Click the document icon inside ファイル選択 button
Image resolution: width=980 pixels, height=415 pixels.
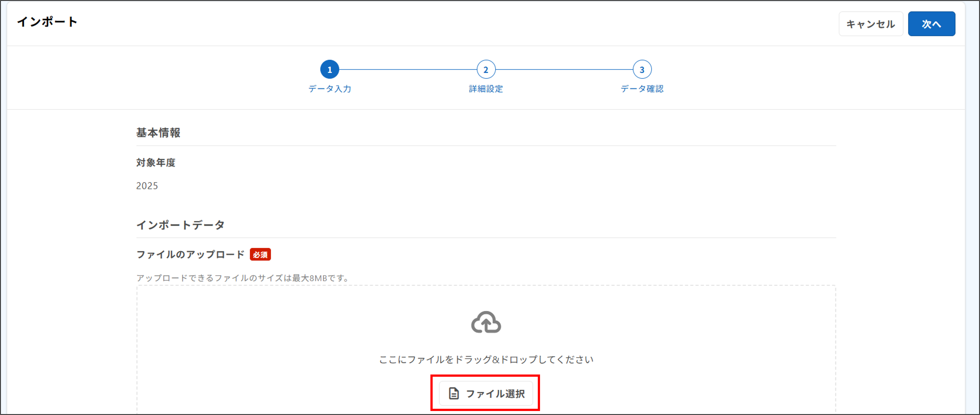454,394
